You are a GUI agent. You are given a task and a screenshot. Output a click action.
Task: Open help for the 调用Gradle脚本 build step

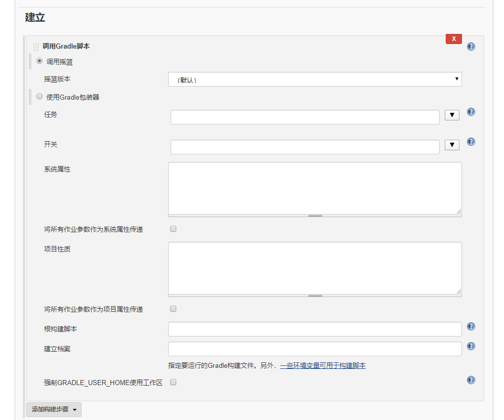(471, 47)
